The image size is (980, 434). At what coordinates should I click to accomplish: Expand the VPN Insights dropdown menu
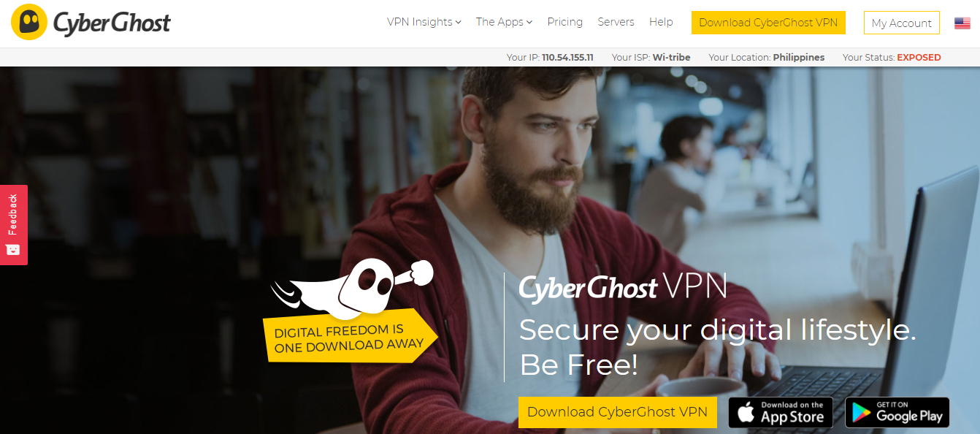(424, 22)
